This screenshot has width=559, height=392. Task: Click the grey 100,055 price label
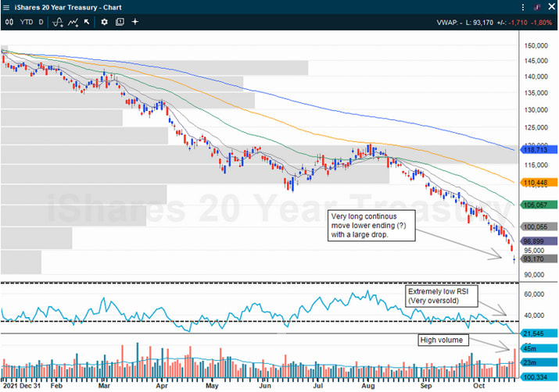539,226
